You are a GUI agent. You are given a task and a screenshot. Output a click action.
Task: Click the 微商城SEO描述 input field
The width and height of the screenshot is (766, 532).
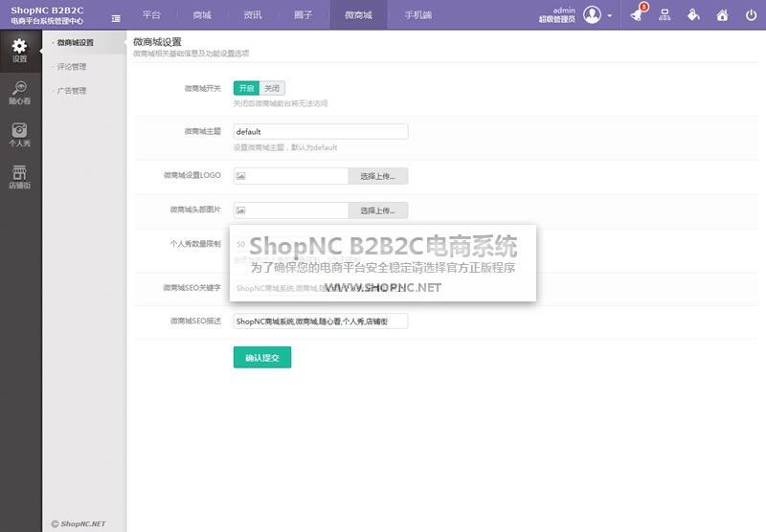(321, 321)
